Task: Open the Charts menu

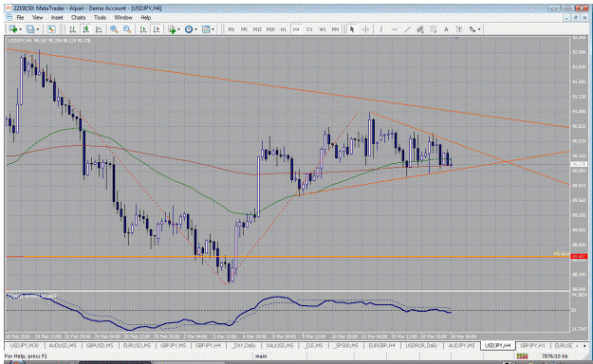Action: (x=79, y=17)
